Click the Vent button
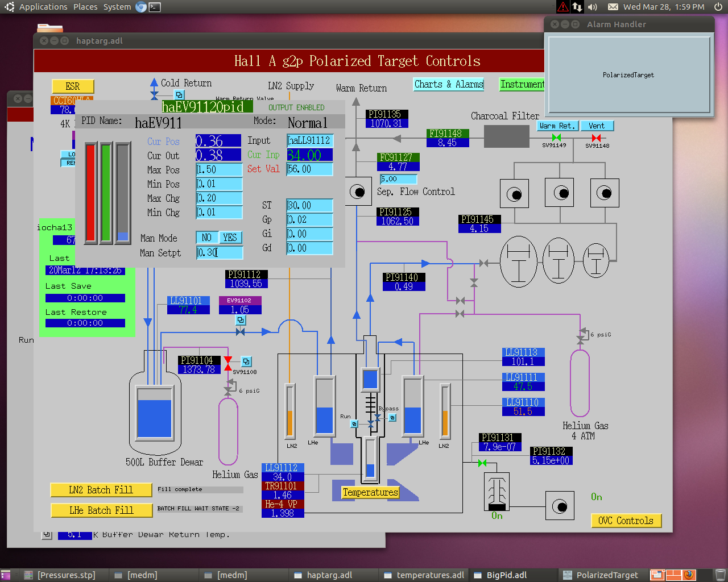The height and width of the screenshot is (582, 728). (x=597, y=126)
